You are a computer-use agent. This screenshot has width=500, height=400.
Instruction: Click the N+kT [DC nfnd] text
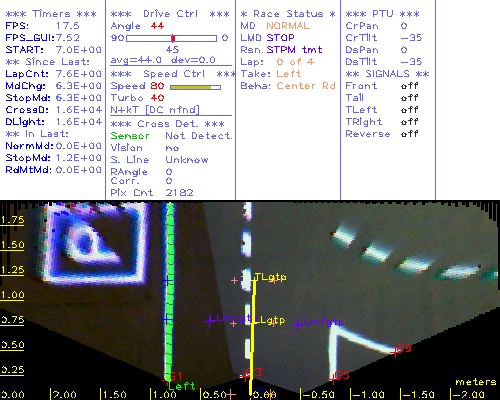pos(155,110)
